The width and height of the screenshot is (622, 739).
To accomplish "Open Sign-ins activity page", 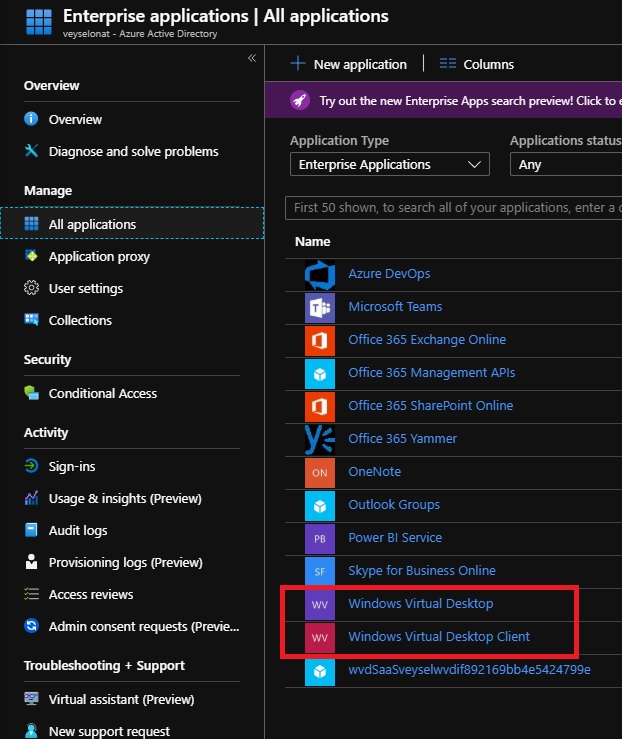I will 72,467.
